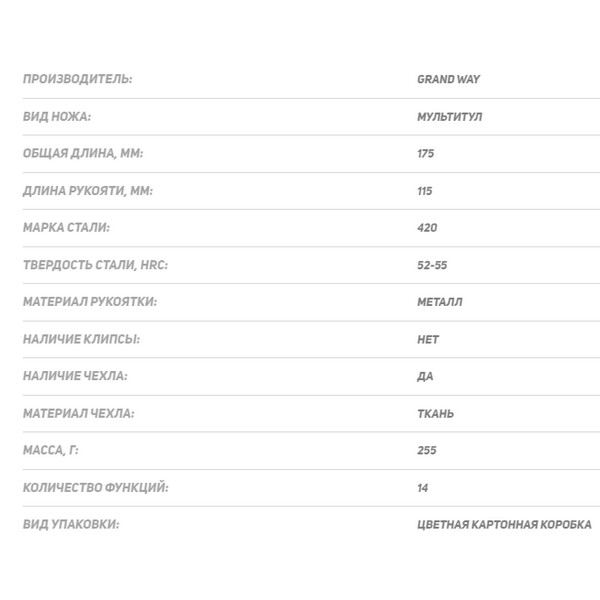Select the 14 functions count value

pyautogui.click(x=422, y=488)
